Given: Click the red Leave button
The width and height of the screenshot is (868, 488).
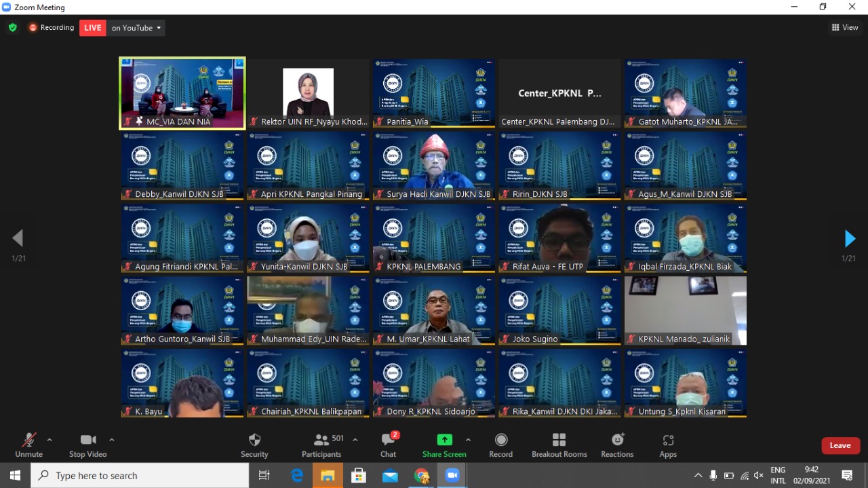Looking at the screenshot, I should coord(840,445).
